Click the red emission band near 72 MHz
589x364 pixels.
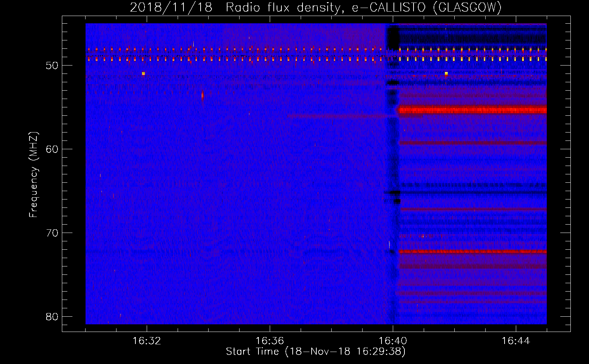[473, 251]
